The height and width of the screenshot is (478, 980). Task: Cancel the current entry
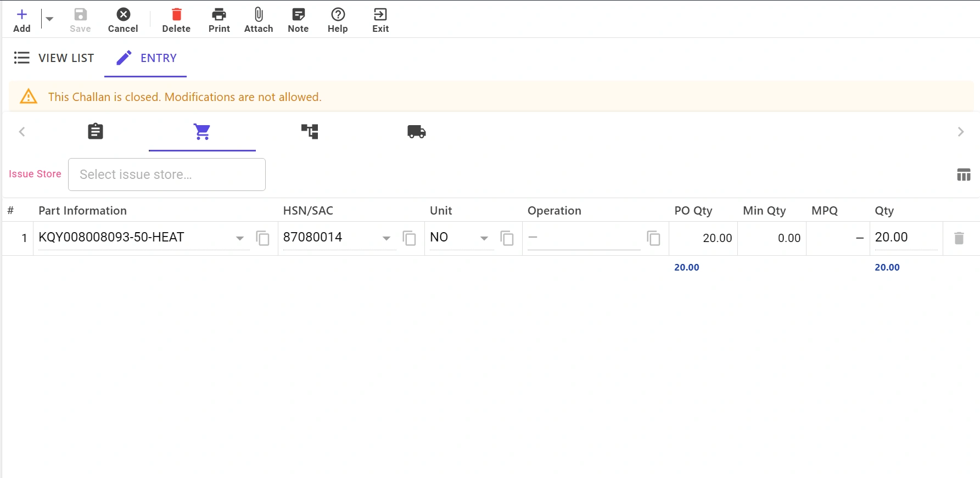click(x=123, y=20)
